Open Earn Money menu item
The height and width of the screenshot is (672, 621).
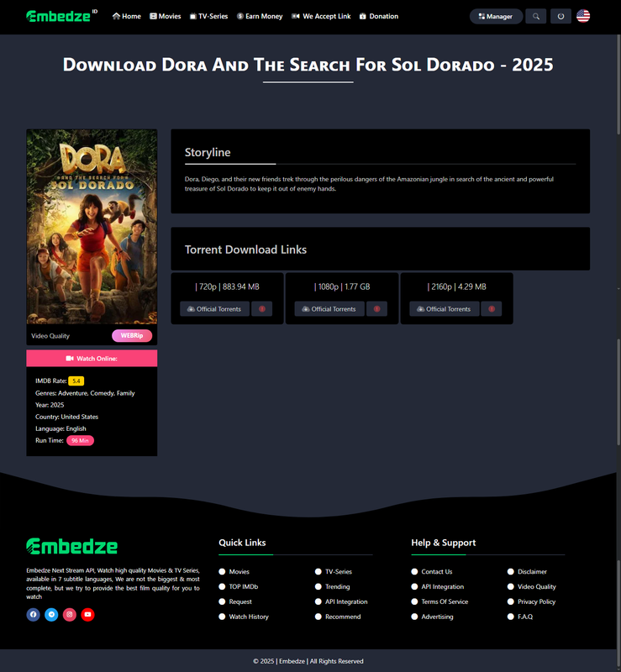(x=260, y=16)
